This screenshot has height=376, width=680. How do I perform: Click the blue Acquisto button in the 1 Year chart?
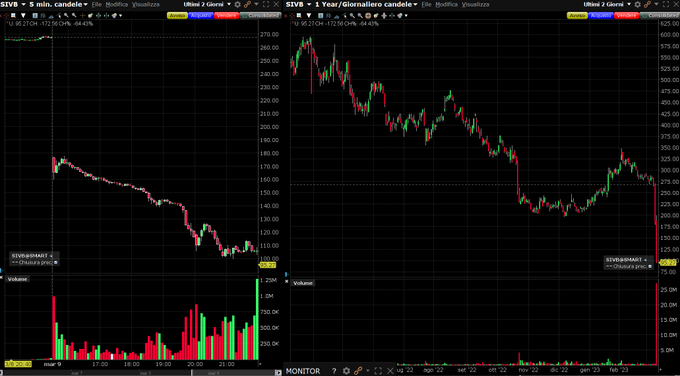click(601, 16)
